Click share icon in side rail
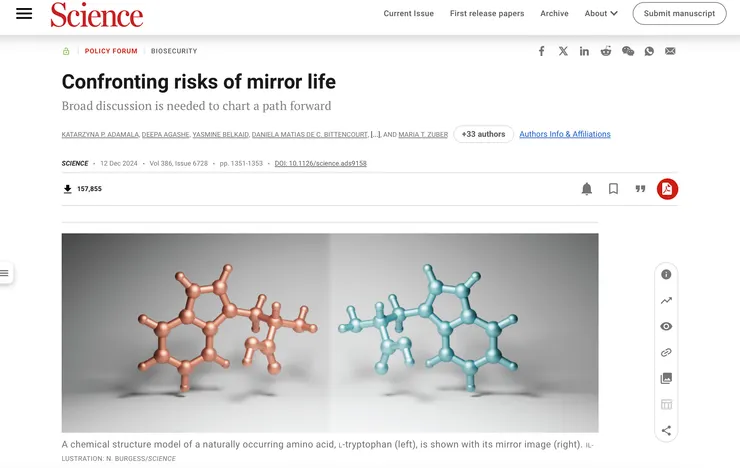 coord(666,430)
